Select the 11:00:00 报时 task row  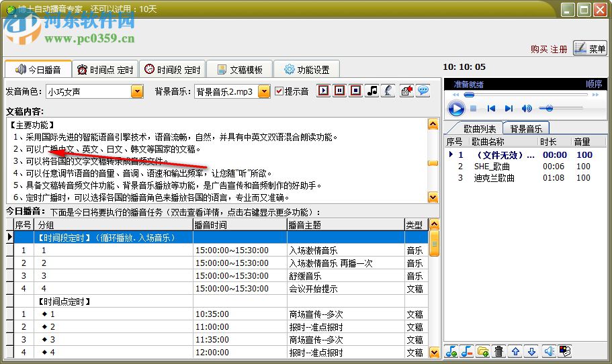(x=221, y=327)
